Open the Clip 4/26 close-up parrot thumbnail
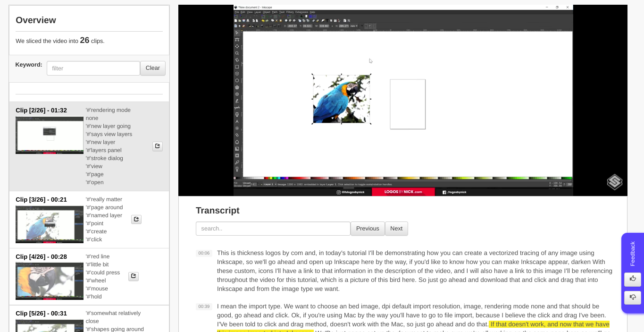Viewport: 644px width, 332px height. (50, 281)
